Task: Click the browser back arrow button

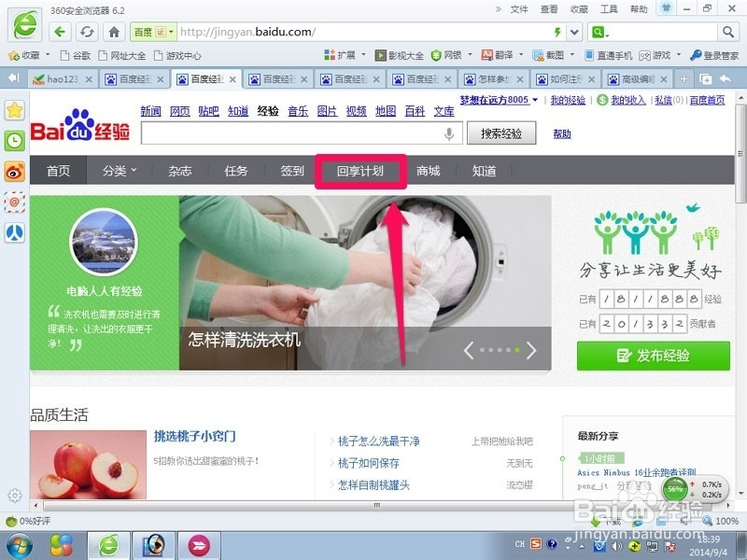Action: click(x=60, y=32)
